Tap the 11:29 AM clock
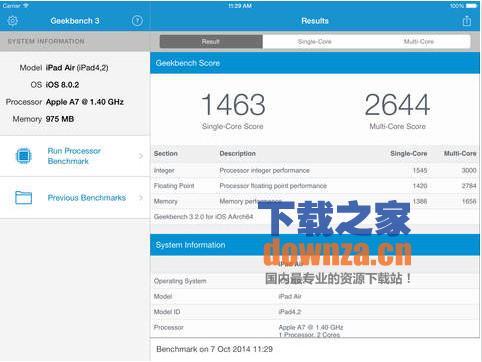 (x=240, y=6)
